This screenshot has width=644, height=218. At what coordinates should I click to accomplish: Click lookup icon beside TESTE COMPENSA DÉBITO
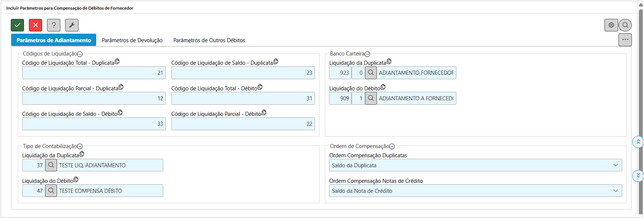51,191
